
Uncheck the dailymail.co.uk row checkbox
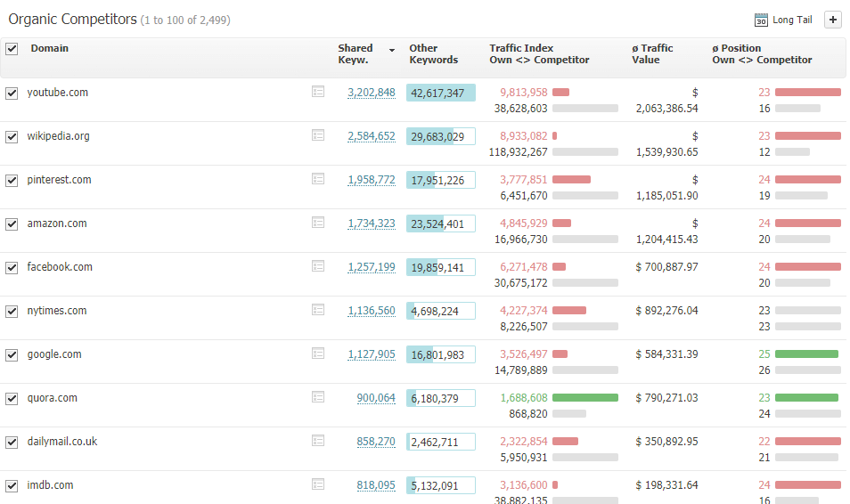[x=12, y=443]
